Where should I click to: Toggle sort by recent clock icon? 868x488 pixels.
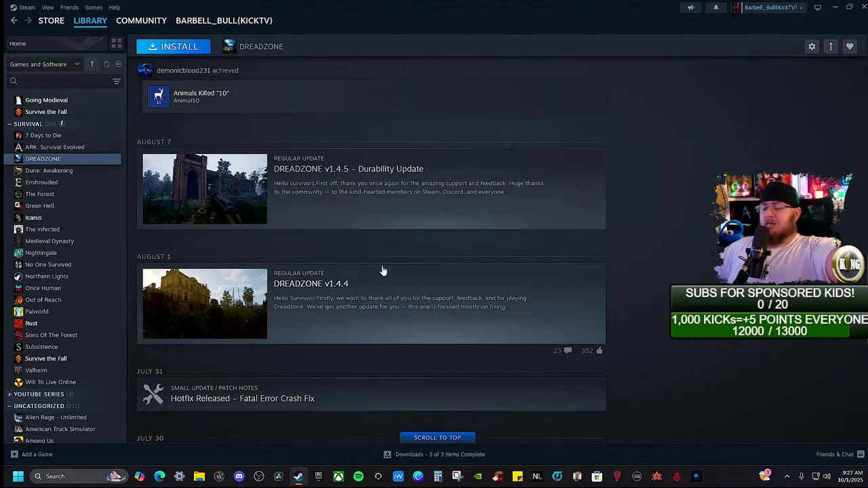pyautogui.click(x=106, y=64)
